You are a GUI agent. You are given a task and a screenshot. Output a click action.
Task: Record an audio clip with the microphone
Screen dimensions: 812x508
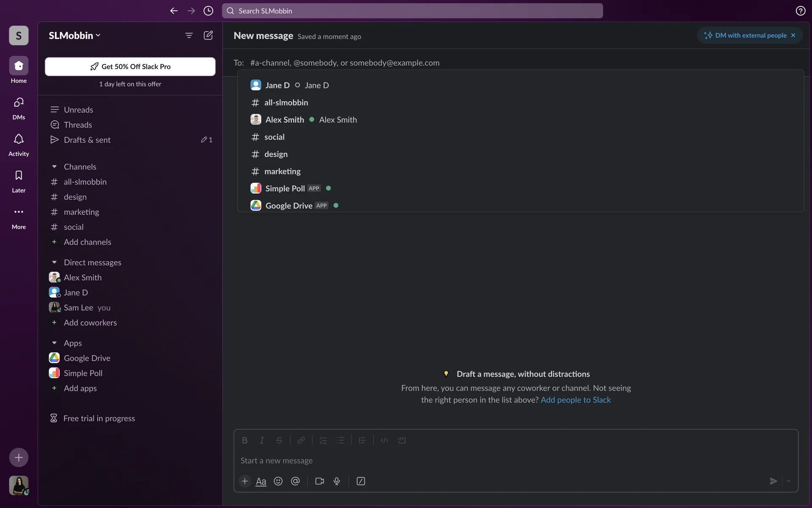[337, 481]
